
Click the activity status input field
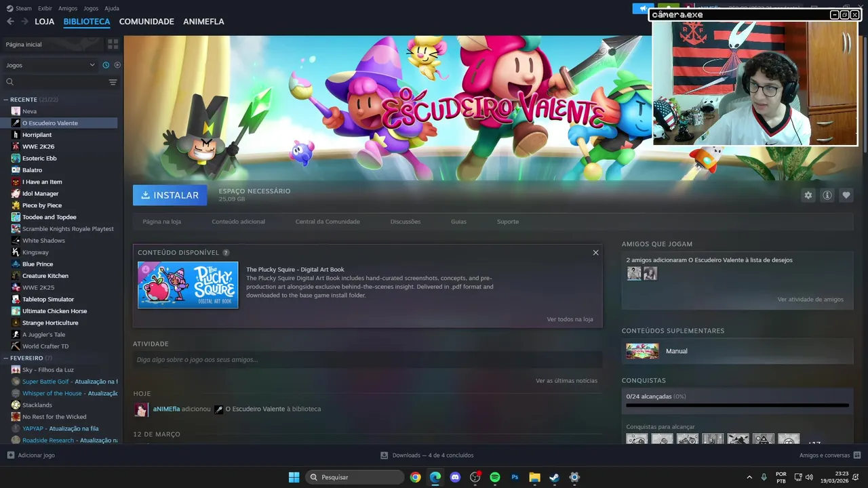[x=368, y=359]
